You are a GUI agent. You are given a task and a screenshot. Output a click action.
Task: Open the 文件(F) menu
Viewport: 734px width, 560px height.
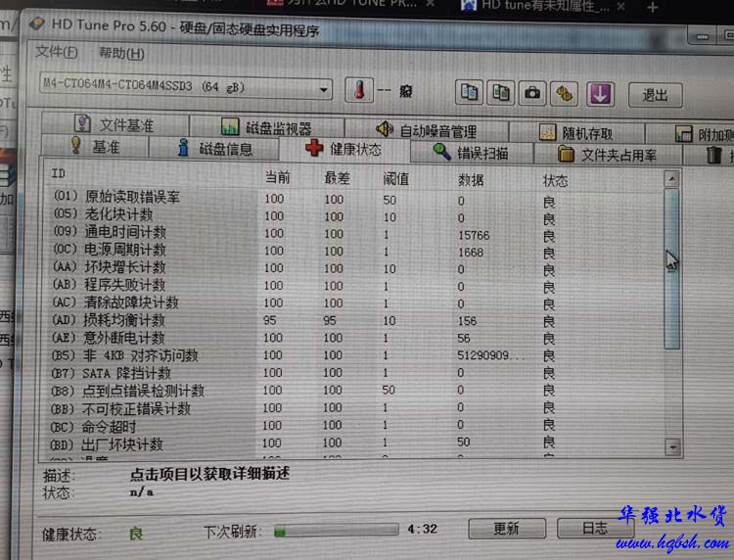[56, 52]
